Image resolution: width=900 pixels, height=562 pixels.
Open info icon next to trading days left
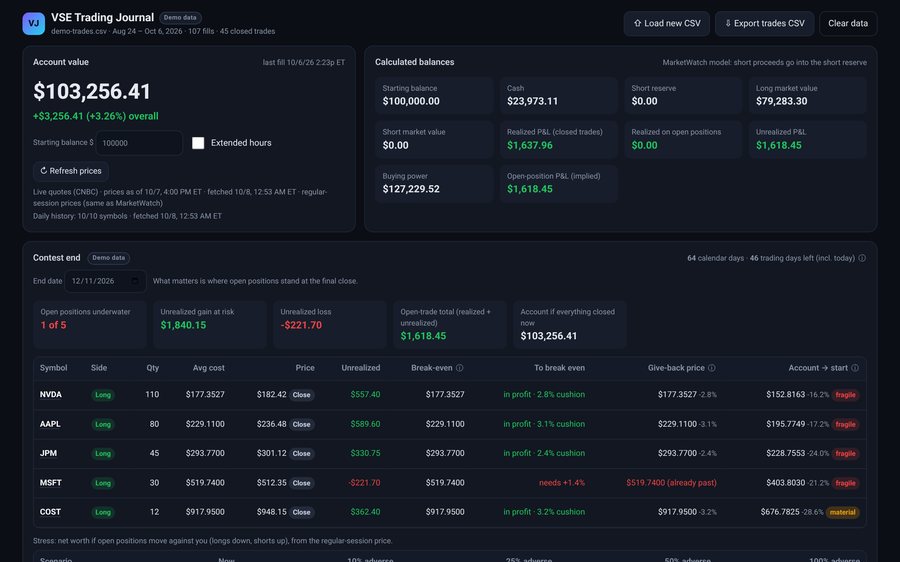click(x=862, y=258)
